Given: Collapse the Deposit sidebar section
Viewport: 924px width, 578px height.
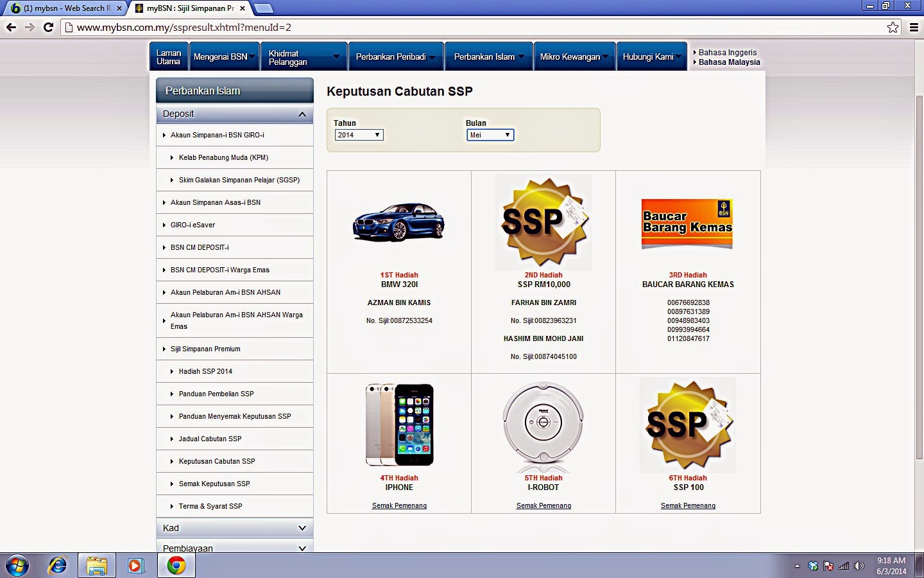Looking at the screenshot, I should click(x=235, y=114).
